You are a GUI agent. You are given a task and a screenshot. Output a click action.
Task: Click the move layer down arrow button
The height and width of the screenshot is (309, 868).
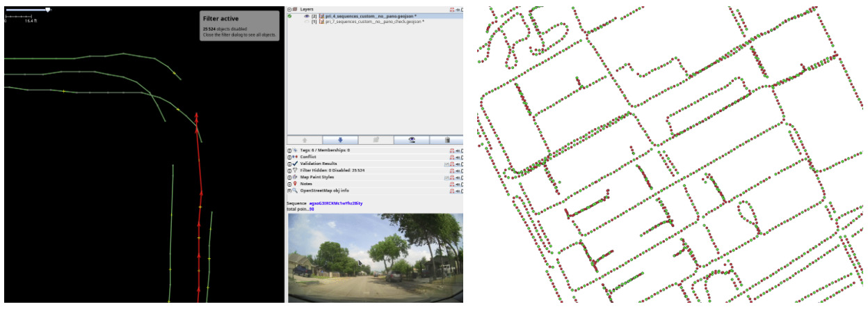coord(339,140)
